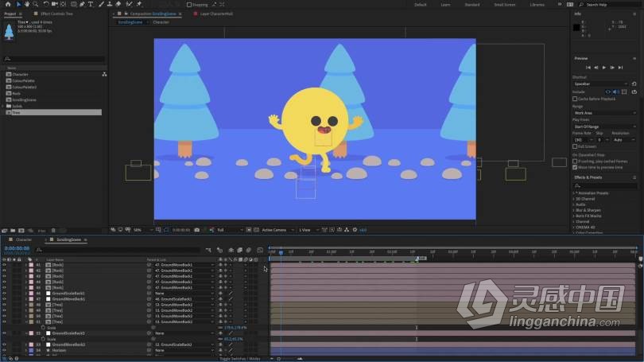Click the Home icon in the toolbar
644x362 pixels.
tap(7, 4)
